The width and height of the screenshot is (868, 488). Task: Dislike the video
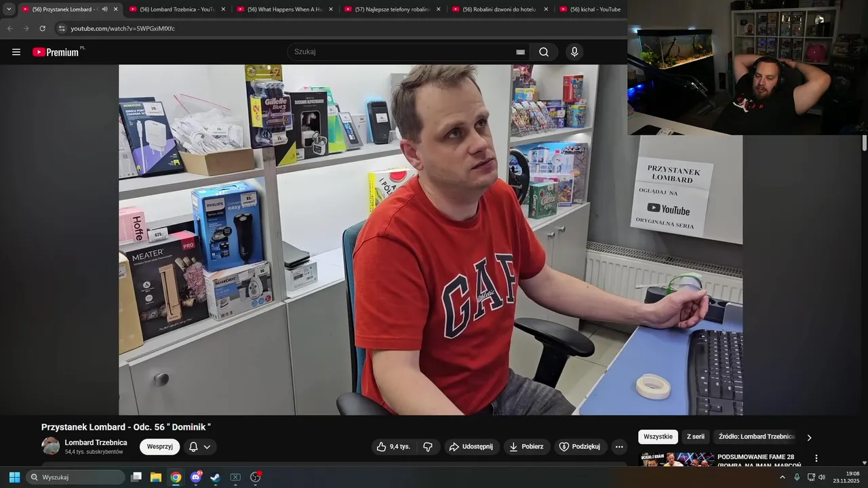(428, 447)
